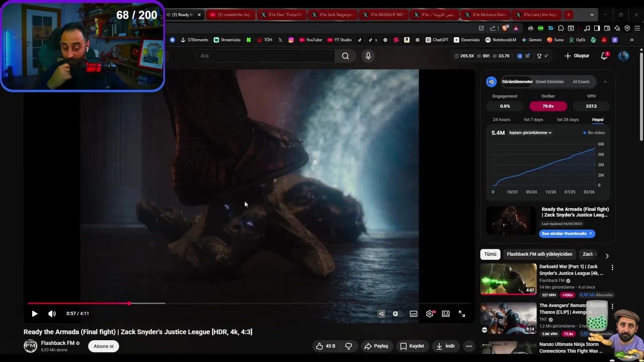The height and width of the screenshot is (362, 644).
Task: Open the tab search dropdown arrow
Action: [592, 15]
